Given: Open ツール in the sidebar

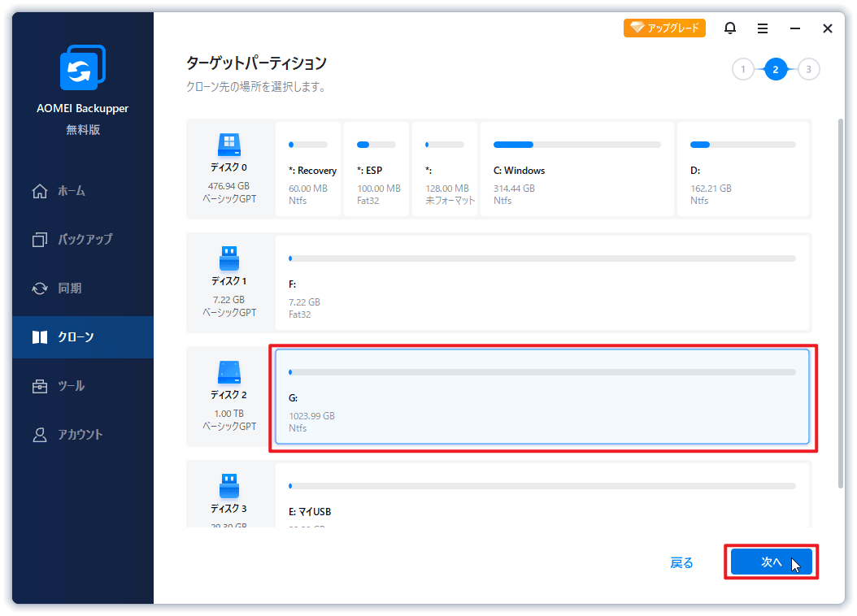Looking at the screenshot, I should tap(83, 386).
